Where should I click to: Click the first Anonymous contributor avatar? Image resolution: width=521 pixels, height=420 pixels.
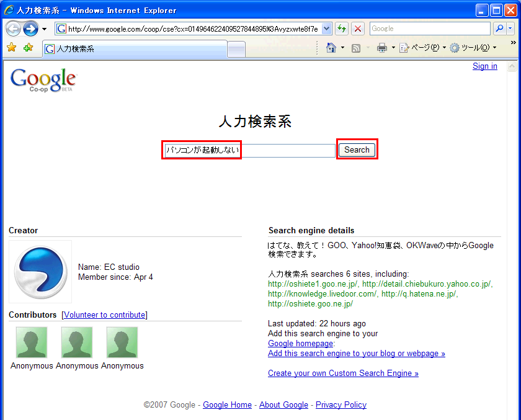pos(32,342)
